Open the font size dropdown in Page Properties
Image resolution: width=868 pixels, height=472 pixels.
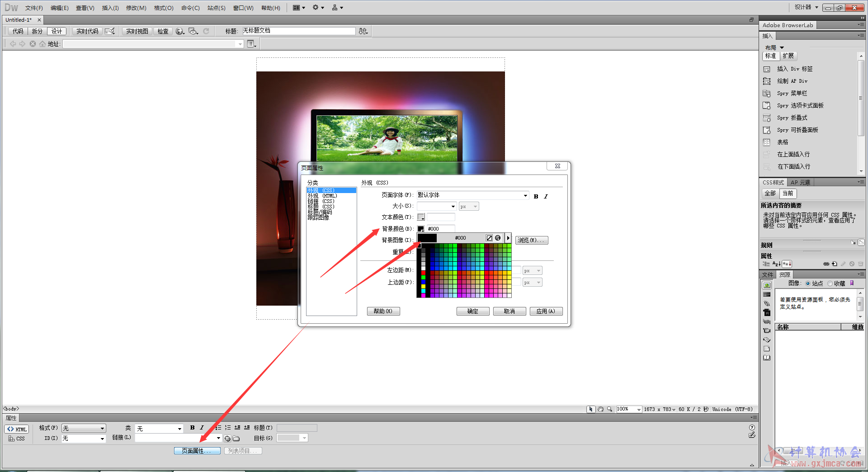pyautogui.click(x=453, y=207)
